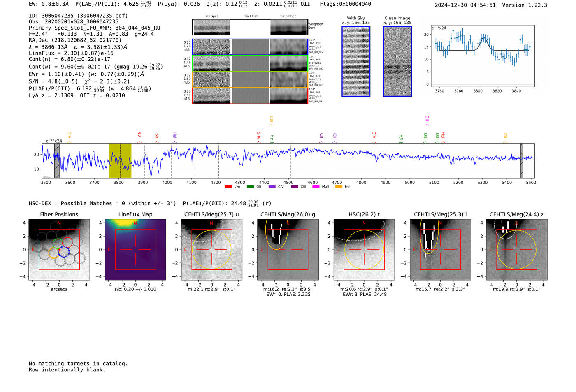This screenshot has height=392, width=576.
Task: Click the S/N = 4.8 text
Action: pyautogui.click(x=53, y=81)
